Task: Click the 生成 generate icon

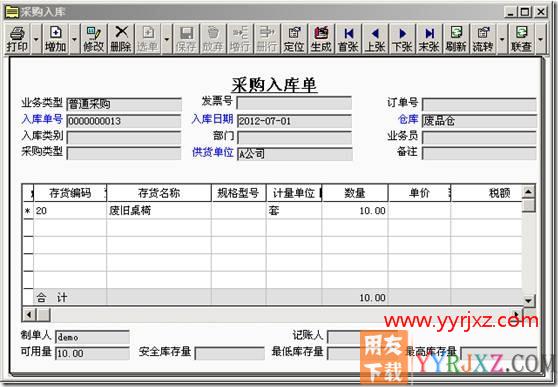Action: click(x=321, y=39)
